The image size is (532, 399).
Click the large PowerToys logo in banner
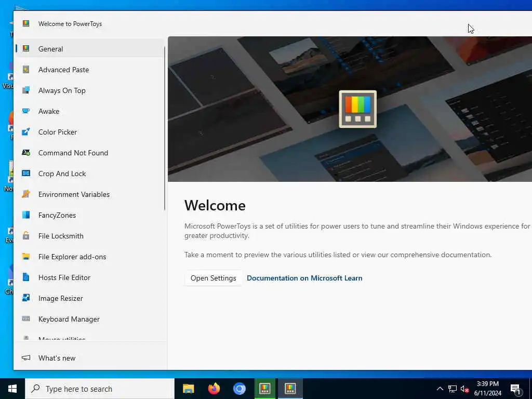click(357, 109)
